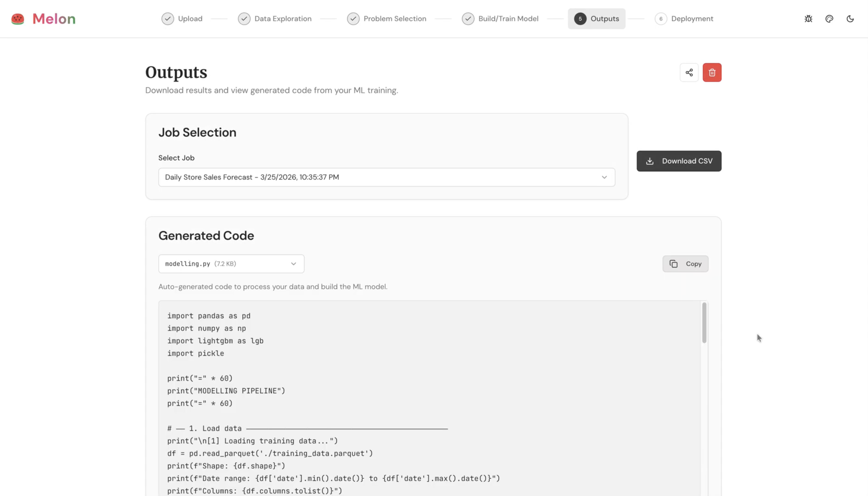Click the Deployment step number 6 circle

tap(660, 19)
